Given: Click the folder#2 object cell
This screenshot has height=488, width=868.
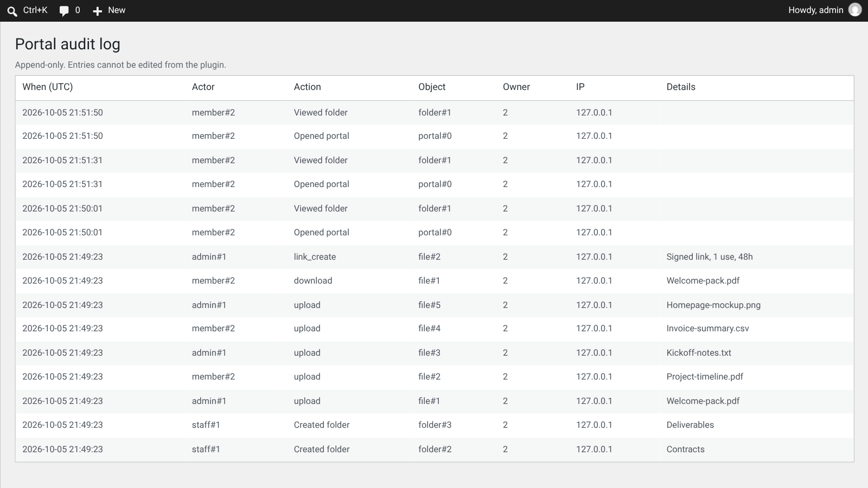Looking at the screenshot, I should pos(435,449).
